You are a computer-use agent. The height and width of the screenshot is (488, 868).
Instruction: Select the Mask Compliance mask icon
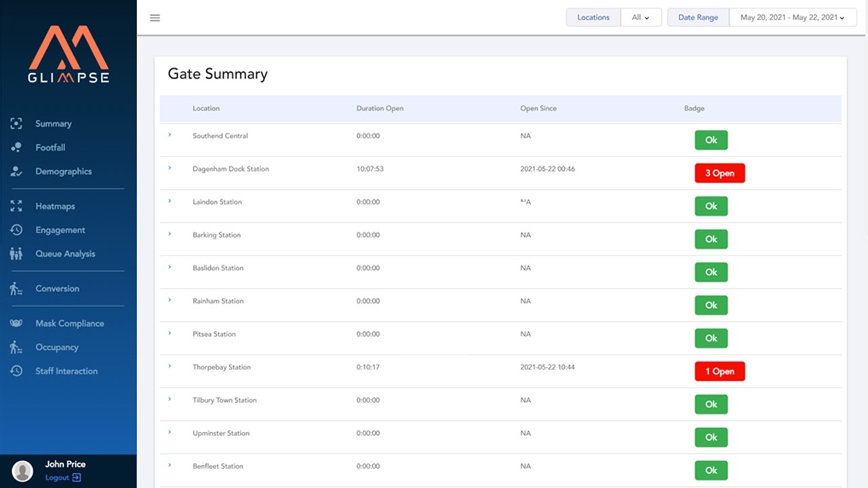point(16,323)
